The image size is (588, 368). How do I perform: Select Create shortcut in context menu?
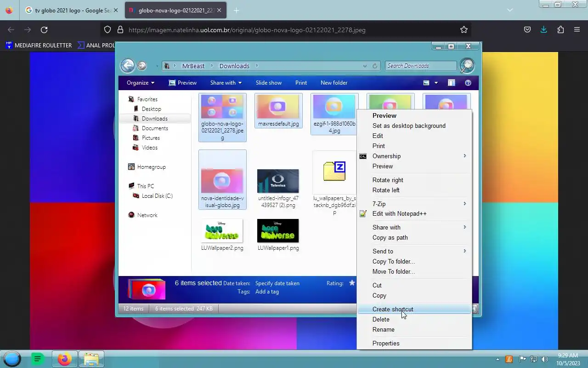pyautogui.click(x=414, y=309)
